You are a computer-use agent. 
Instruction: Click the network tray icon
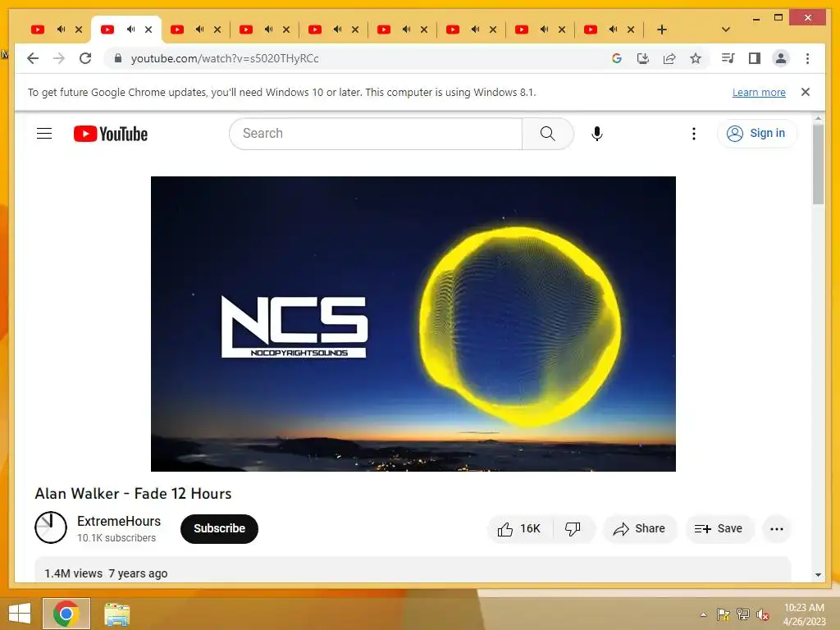(x=743, y=614)
